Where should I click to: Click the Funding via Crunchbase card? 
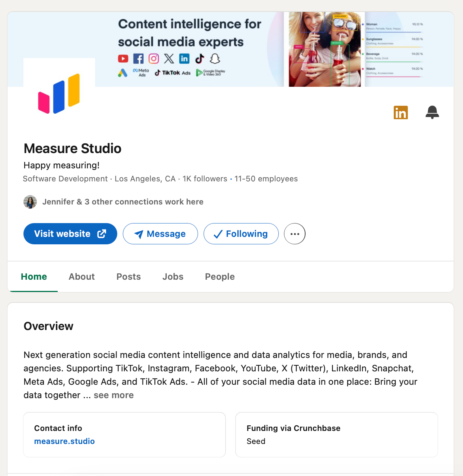[x=337, y=435]
